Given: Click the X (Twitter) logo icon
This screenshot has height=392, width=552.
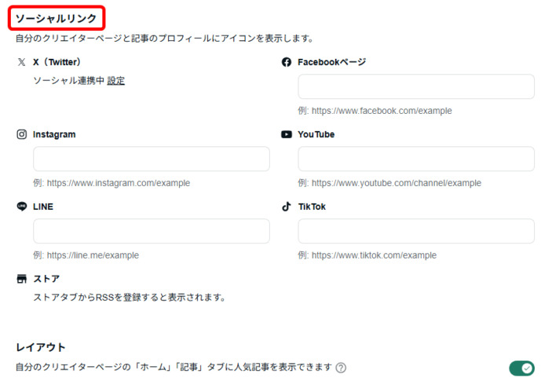Looking at the screenshot, I should (21, 62).
